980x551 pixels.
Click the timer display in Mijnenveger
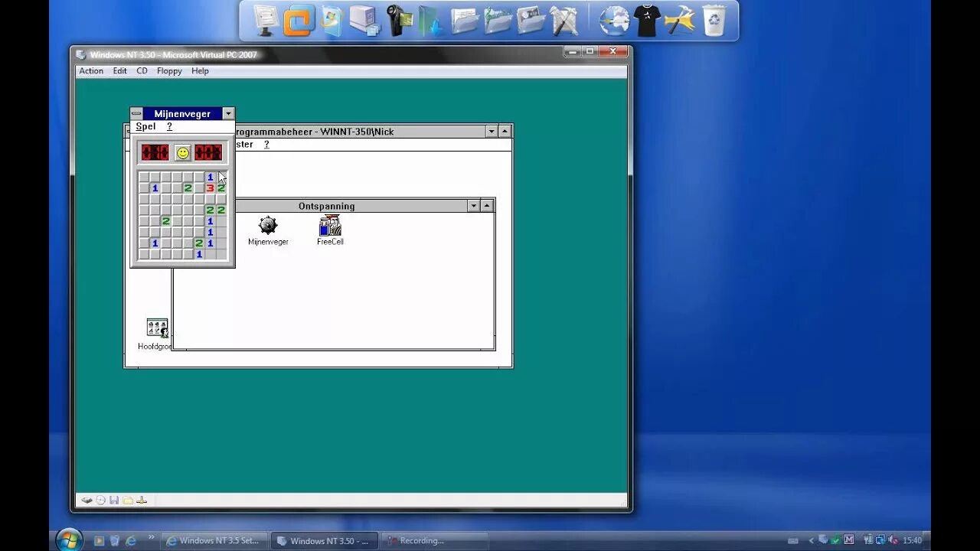coord(208,152)
